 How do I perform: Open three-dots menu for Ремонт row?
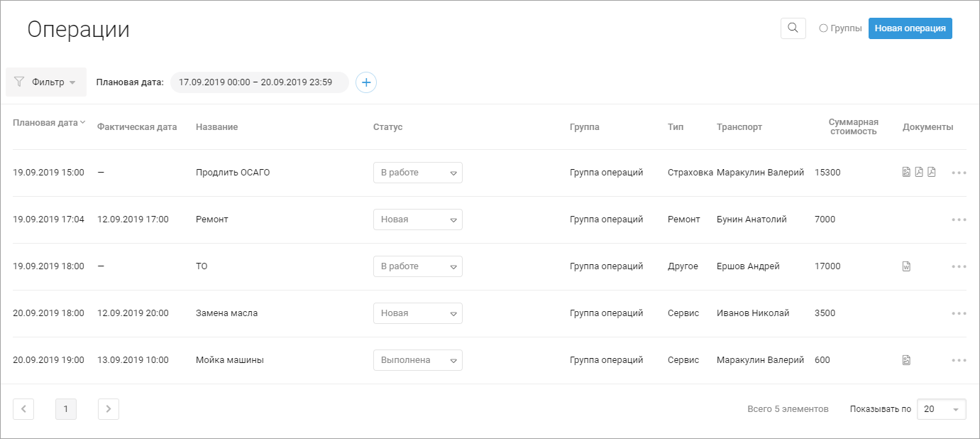click(959, 220)
